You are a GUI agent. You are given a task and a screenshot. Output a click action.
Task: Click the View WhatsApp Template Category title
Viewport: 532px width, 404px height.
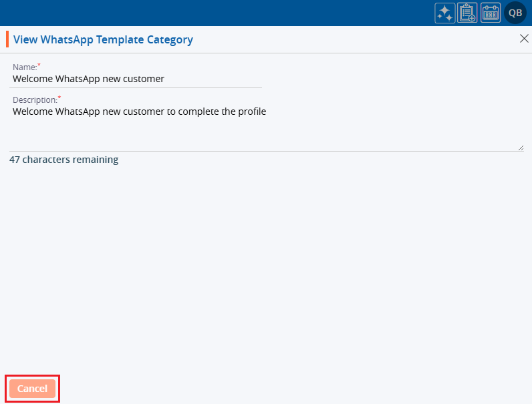103,39
